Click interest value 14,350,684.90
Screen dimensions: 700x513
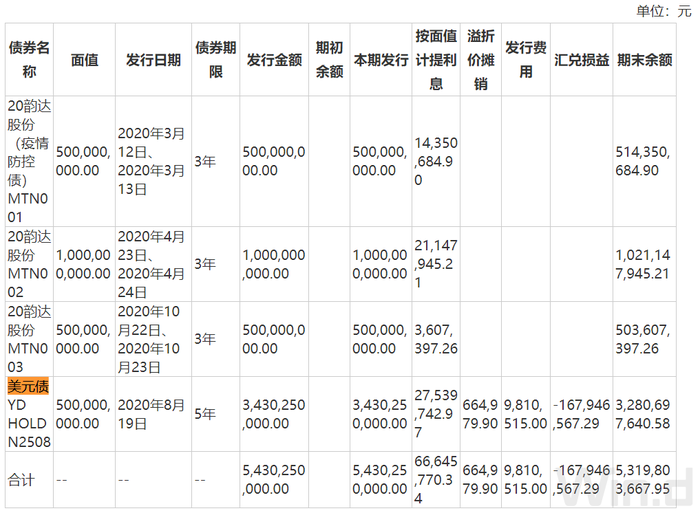coord(436,161)
